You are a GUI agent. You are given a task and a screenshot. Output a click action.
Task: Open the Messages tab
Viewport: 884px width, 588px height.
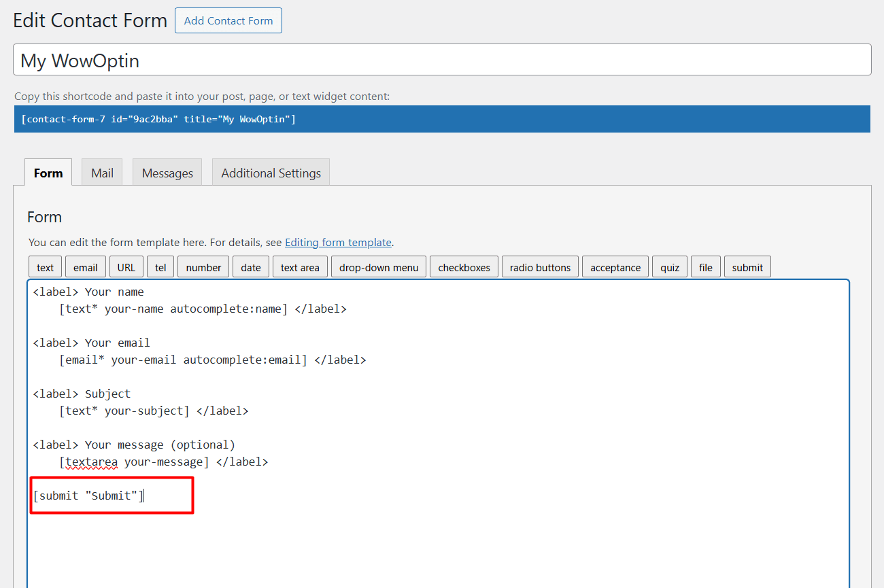click(167, 173)
